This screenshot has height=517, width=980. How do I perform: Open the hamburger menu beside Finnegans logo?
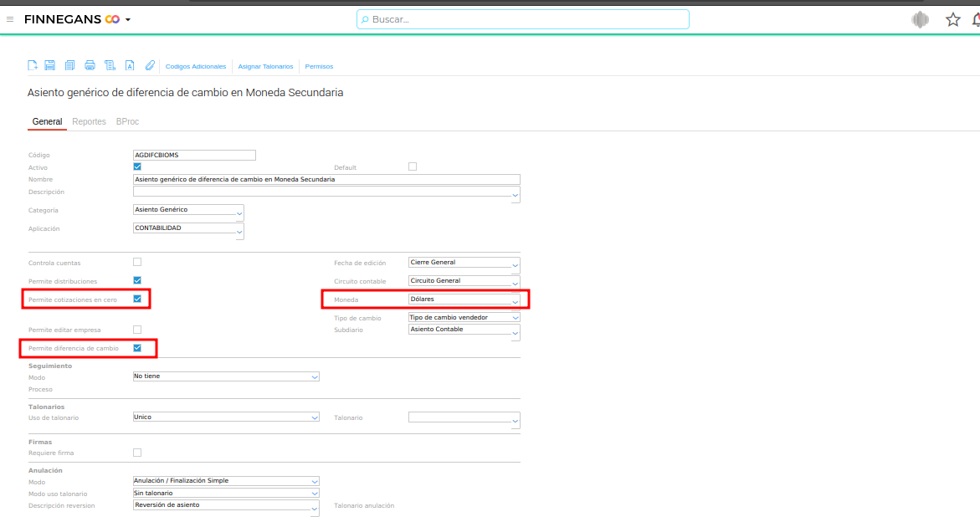point(10,19)
